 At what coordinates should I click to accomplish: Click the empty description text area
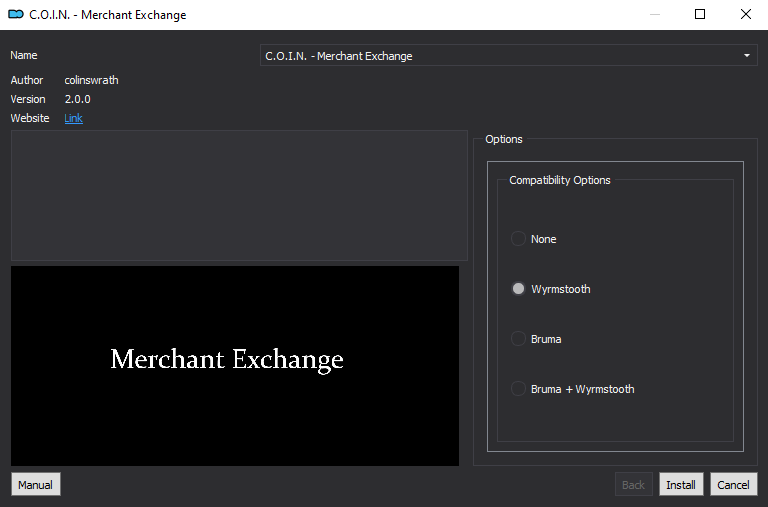click(x=239, y=195)
